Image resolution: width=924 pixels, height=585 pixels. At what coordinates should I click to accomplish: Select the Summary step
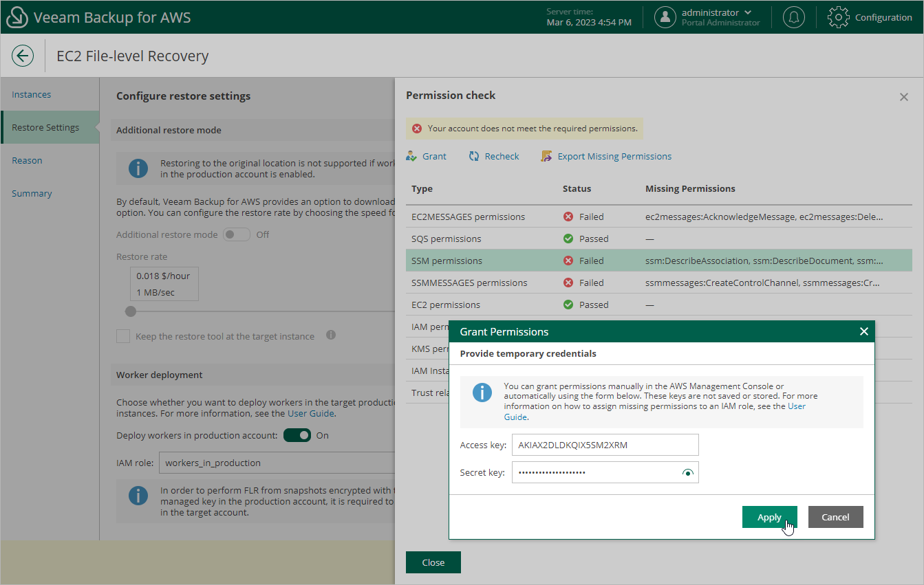coord(32,193)
